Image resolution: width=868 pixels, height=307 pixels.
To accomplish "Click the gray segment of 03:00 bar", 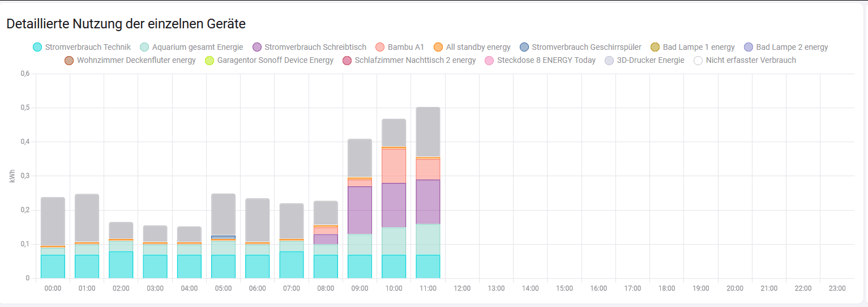I will point(155,234).
